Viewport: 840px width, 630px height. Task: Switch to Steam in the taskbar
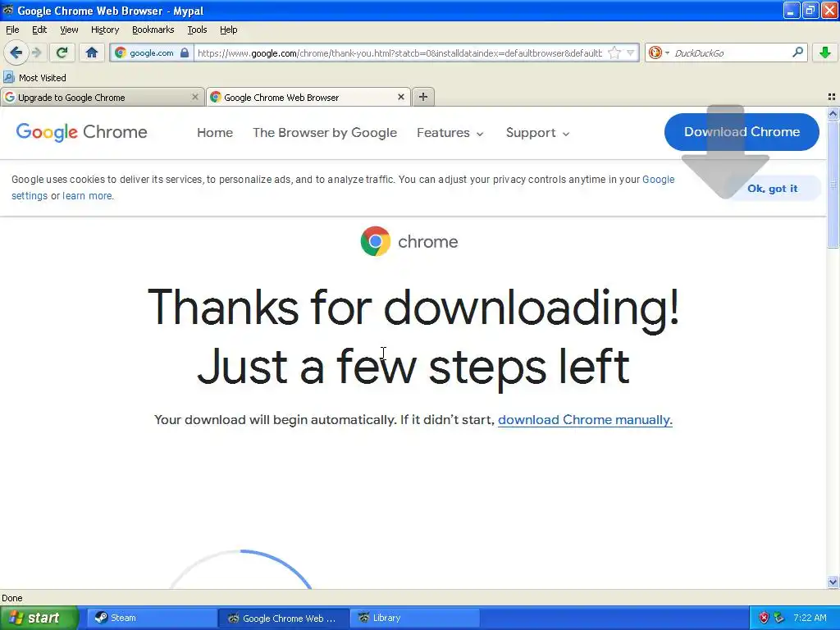coord(152,618)
